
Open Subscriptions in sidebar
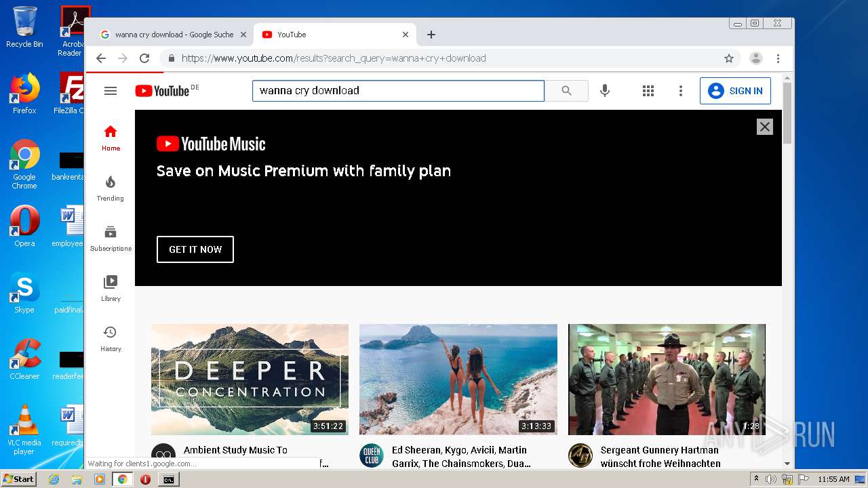[x=111, y=238]
